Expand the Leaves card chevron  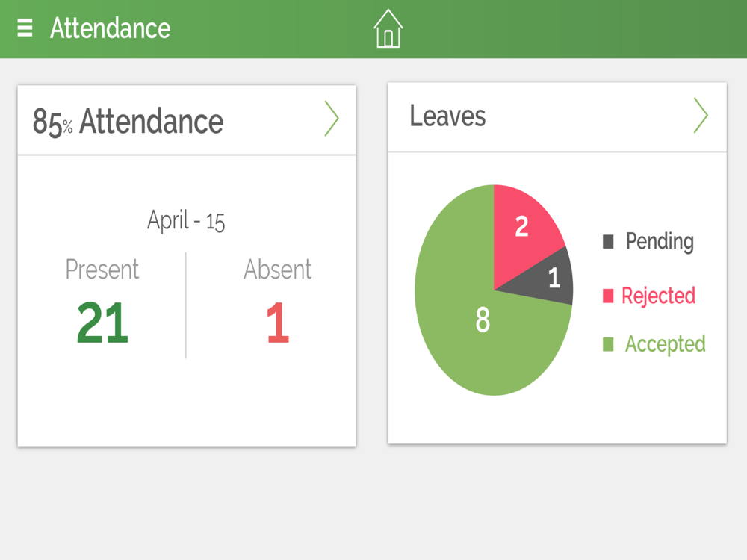coord(701,116)
